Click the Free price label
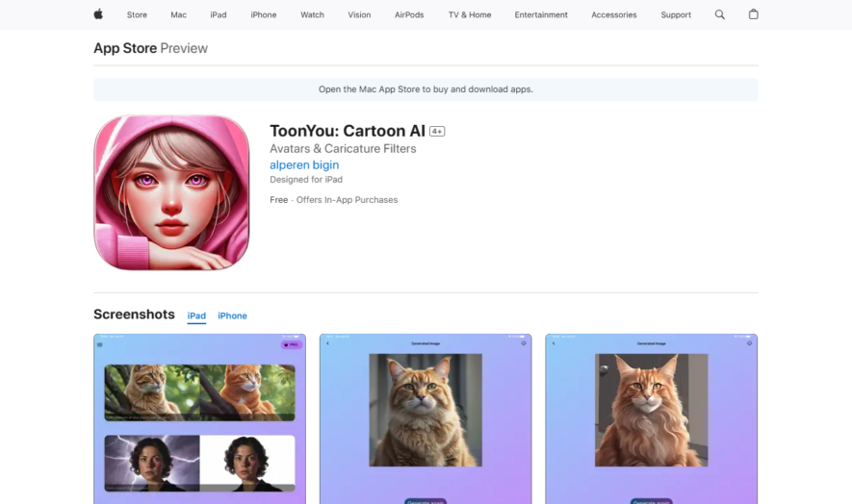 click(x=279, y=200)
